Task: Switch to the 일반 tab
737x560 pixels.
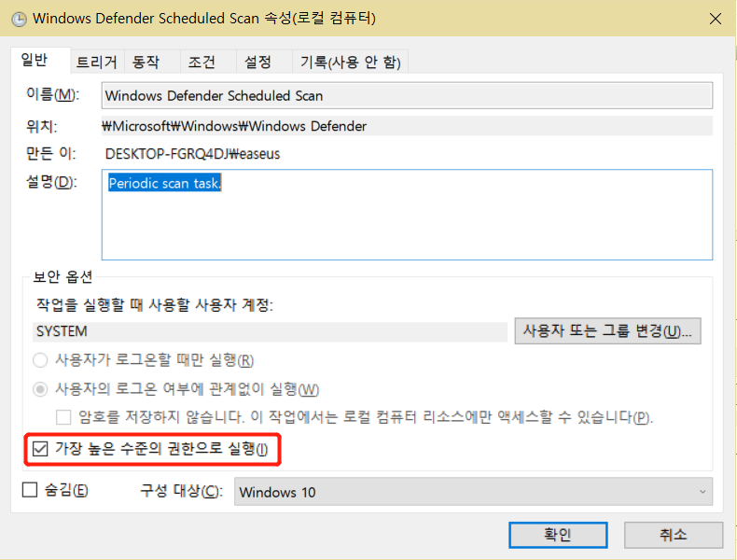Action: [x=40, y=61]
